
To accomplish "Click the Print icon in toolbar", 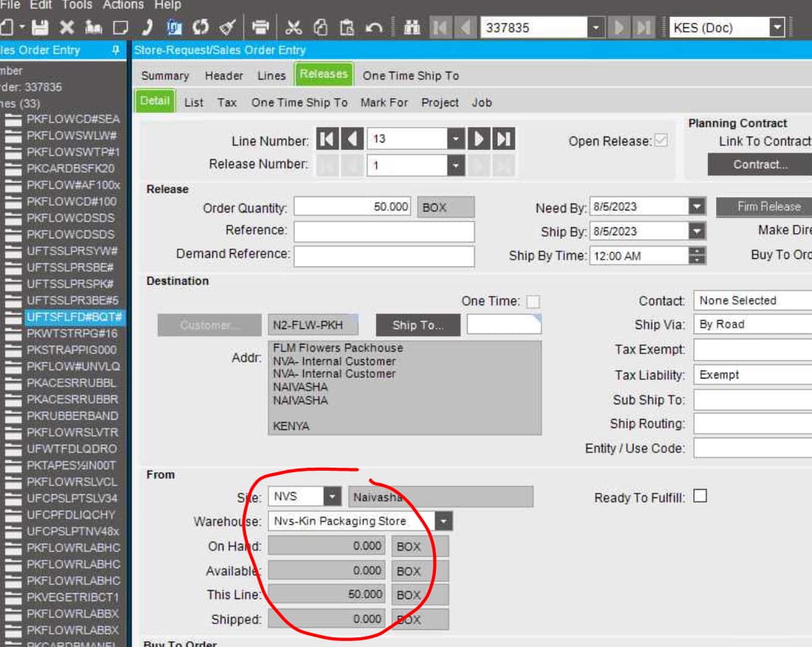I will (x=260, y=27).
